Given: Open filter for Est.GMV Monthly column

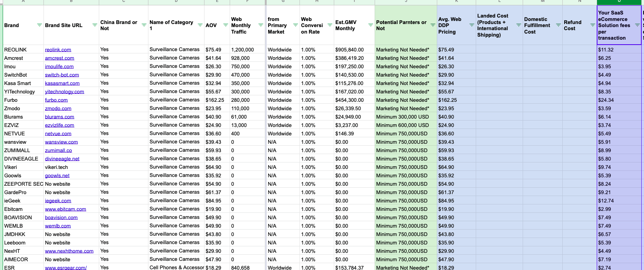Looking at the screenshot, I should (370, 25).
